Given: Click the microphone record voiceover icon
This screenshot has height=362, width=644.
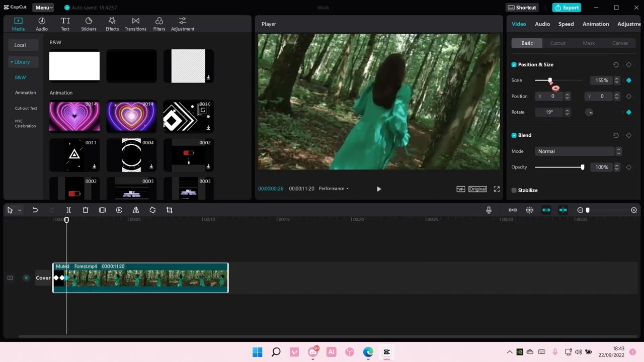Looking at the screenshot, I should click(489, 210).
